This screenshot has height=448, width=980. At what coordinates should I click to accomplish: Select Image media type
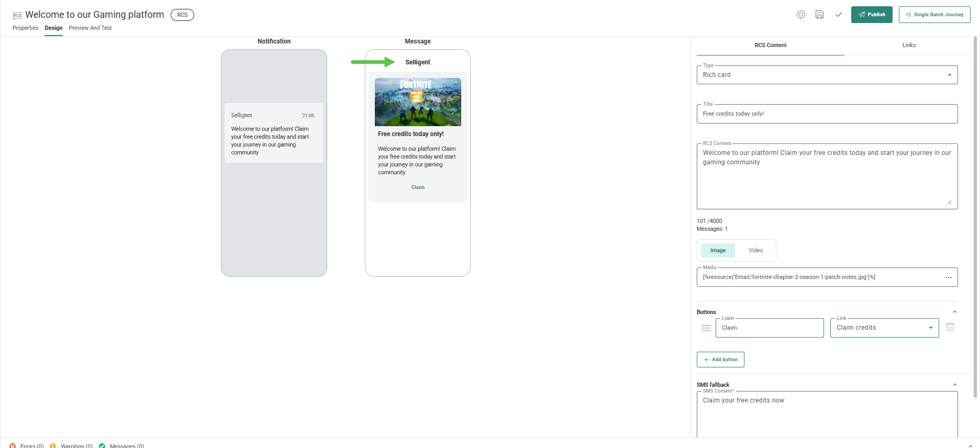point(718,251)
